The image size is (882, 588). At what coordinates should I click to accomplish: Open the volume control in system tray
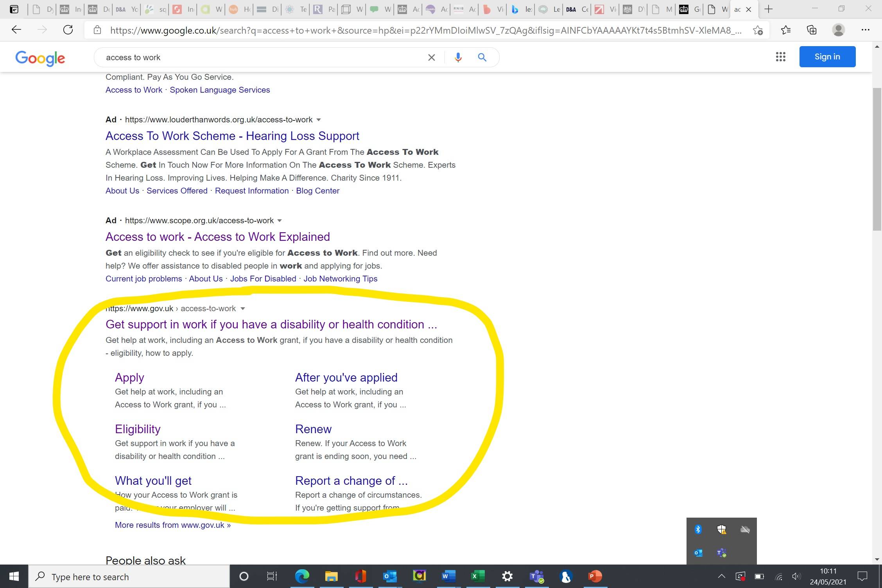[x=796, y=576]
